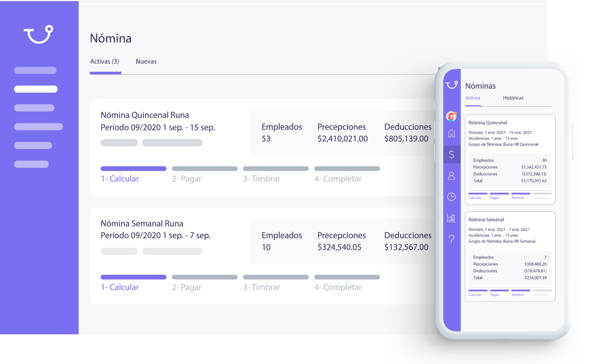Select the Activos tab on phone

(x=473, y=98)
